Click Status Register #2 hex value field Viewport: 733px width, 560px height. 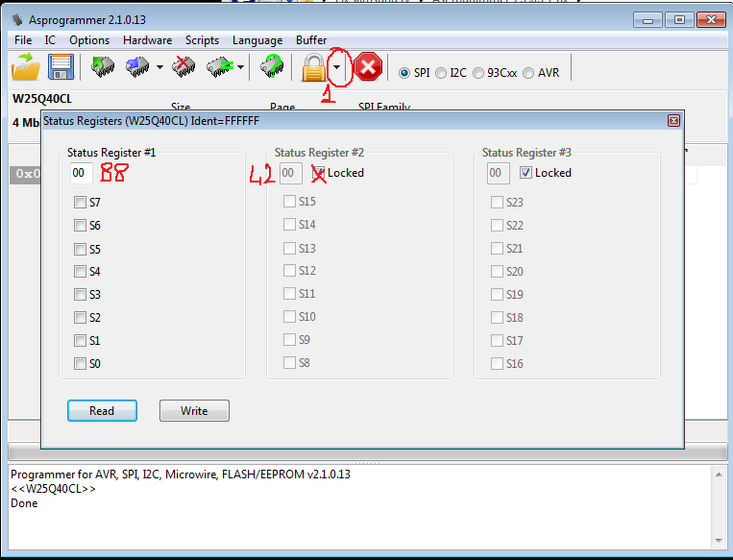click(x=290, y=173)
